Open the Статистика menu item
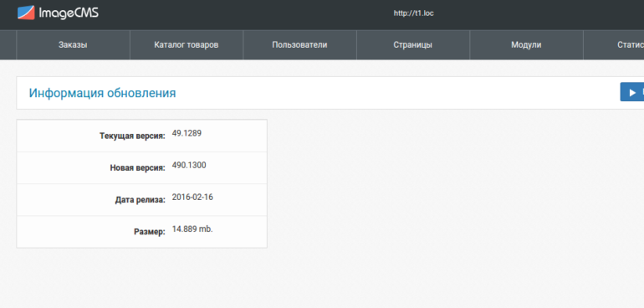The image size is (644, 308). (614, 45)
